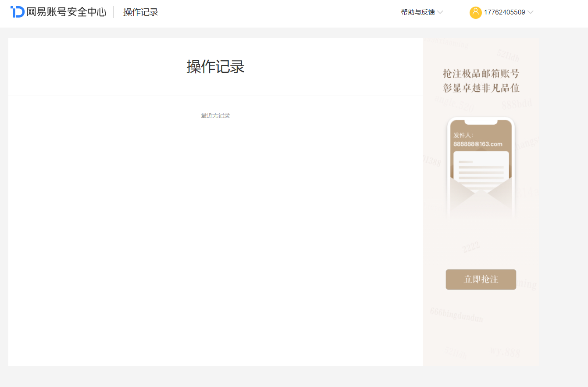
Task: Expand the 帮助与反馈 chevron arrow
Action: point(440,12)
